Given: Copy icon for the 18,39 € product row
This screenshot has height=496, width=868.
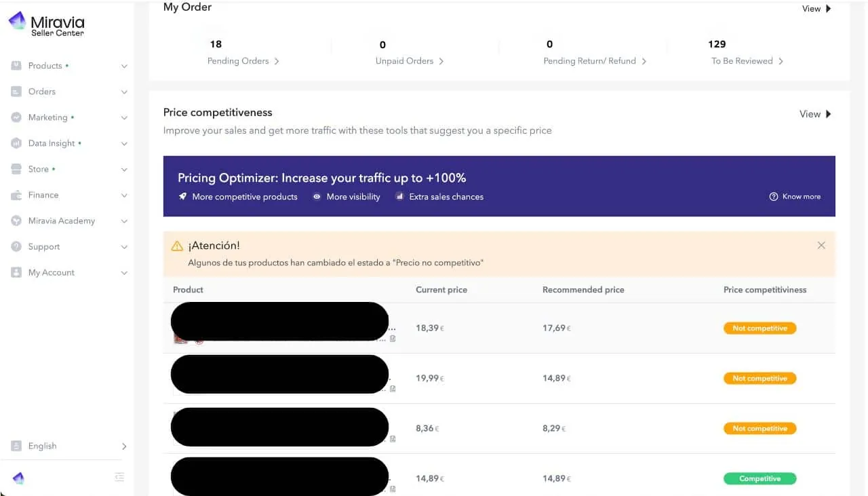Looking at the screenshot, I should tap(393, 339).
